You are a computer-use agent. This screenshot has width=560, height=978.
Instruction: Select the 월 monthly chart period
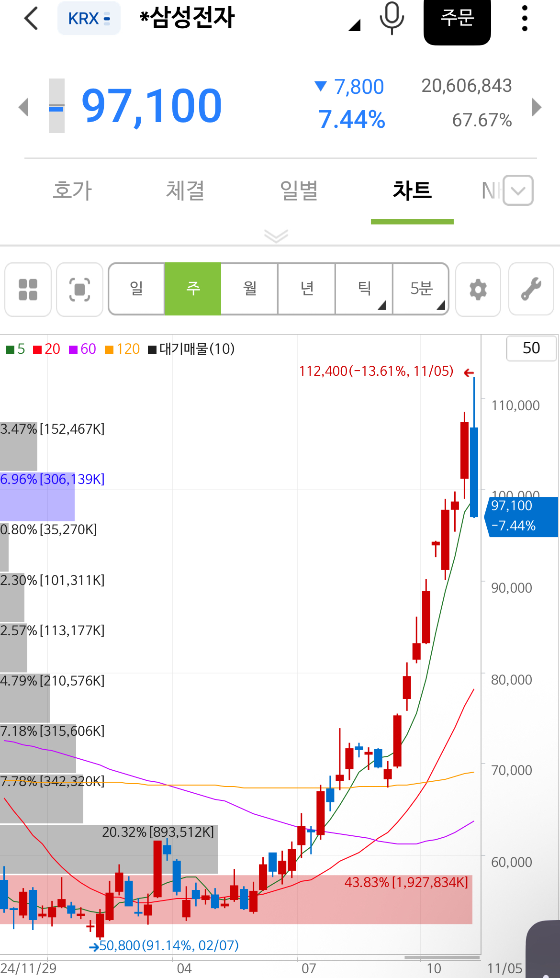[x=249, y=289]
